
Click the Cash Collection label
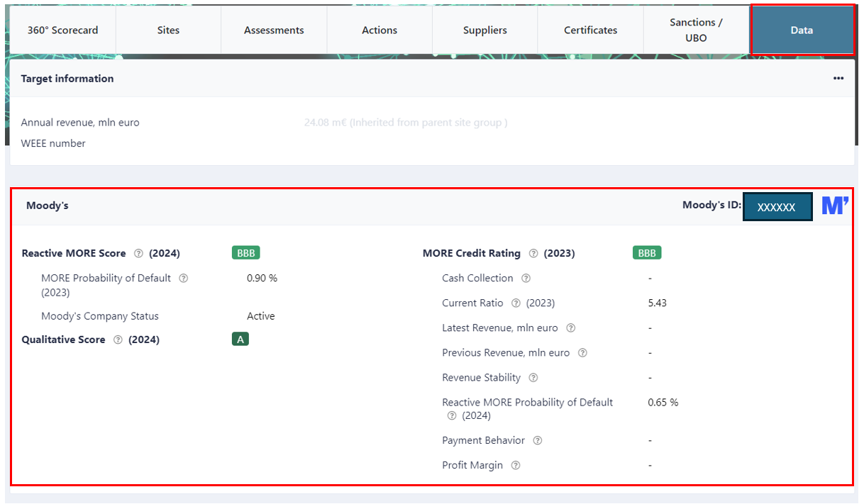[477, 278]
